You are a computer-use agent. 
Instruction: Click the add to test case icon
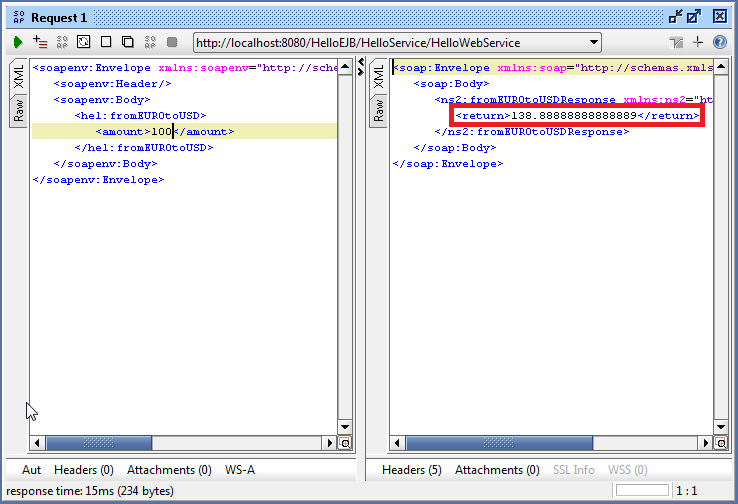(40, 42)
